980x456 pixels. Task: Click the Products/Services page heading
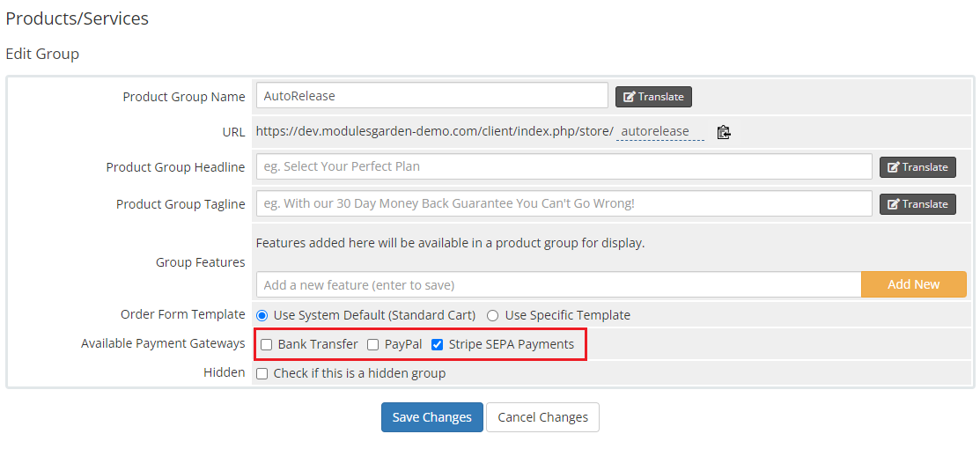coord(77,18)
